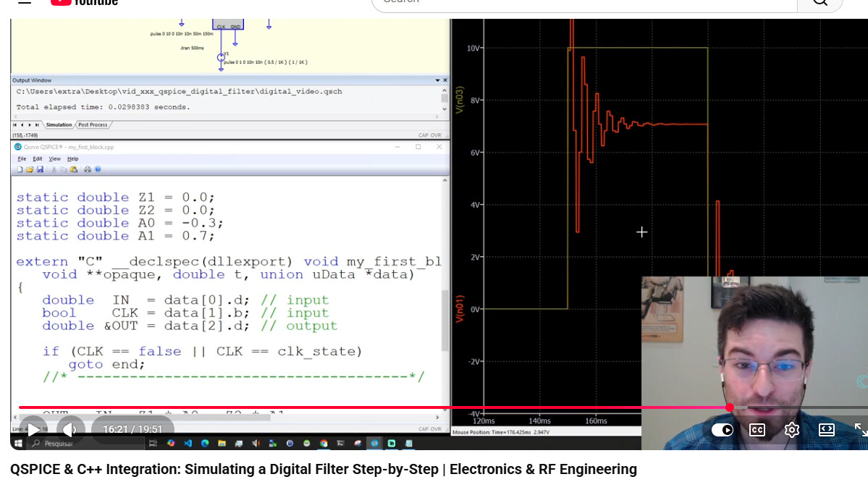Click the Print icon in editor toolbar
Screen dimensions: 868x482
pyautogui.click(x=86, y=169)
